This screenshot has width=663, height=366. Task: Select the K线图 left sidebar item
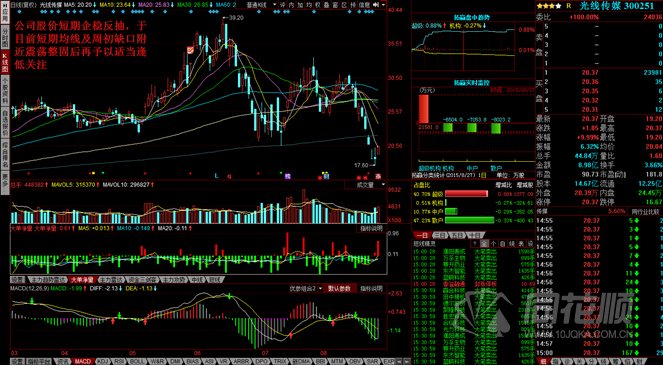click(x=5, y=62)
